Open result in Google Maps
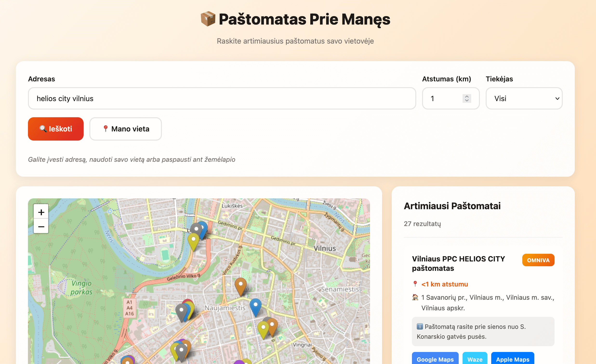Screen dimensions: 596x364 pyautogui.click(x=435, y=359)
